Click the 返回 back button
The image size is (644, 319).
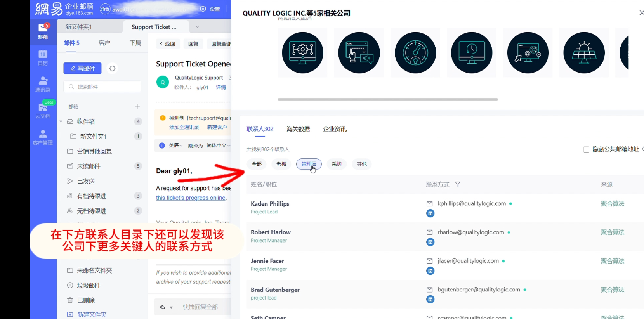tap(168, 44)
